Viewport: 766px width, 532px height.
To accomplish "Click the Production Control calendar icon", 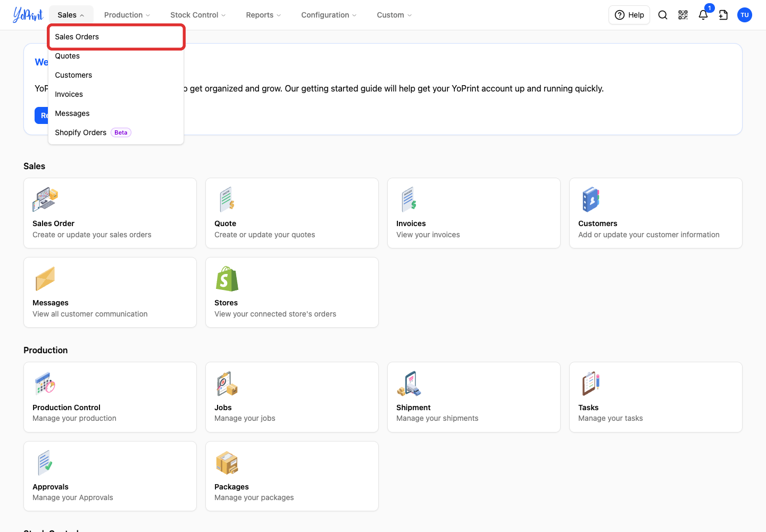I will [x=45, y=384].
